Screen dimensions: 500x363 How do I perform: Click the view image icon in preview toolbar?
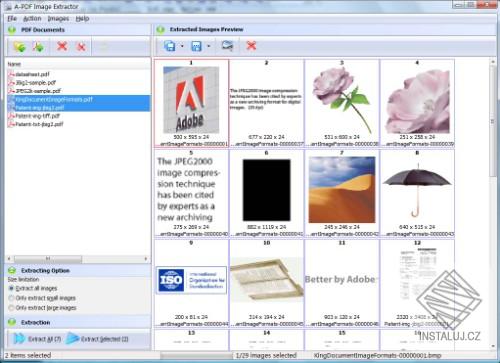227,46
